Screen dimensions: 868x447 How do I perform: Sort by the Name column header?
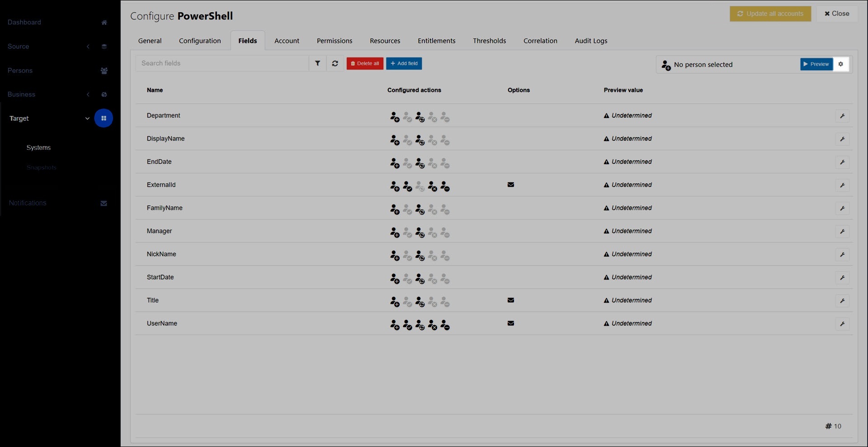(155, 90)
